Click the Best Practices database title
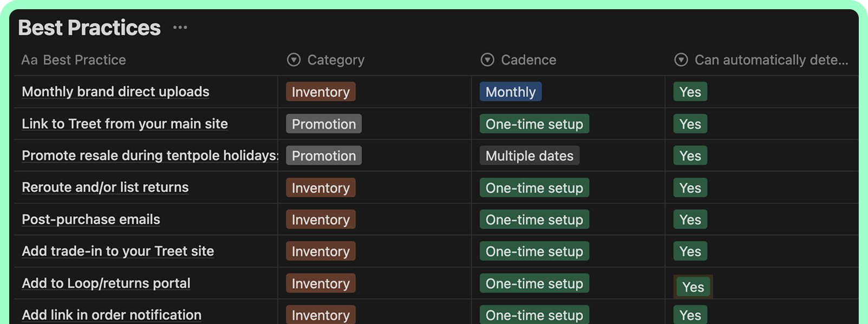Screen dimensions: 868x324 [89, 27]
